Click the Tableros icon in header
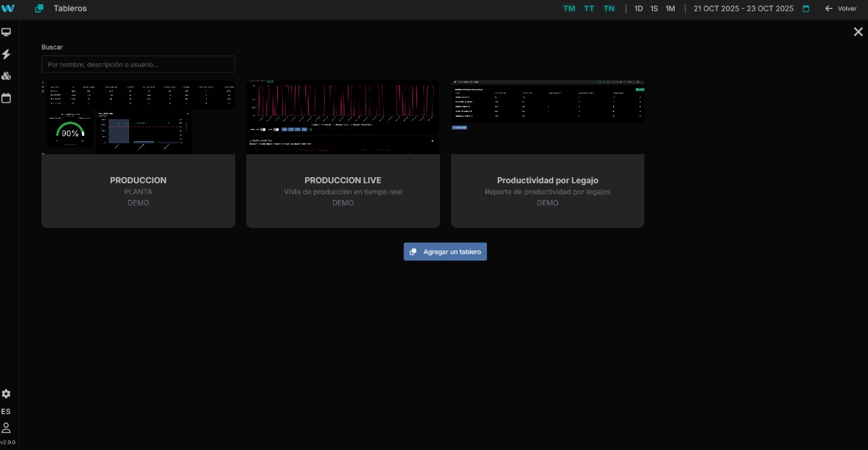Viewport: 868px width, 450px height. pyautogui.click(x=39, y=9)
